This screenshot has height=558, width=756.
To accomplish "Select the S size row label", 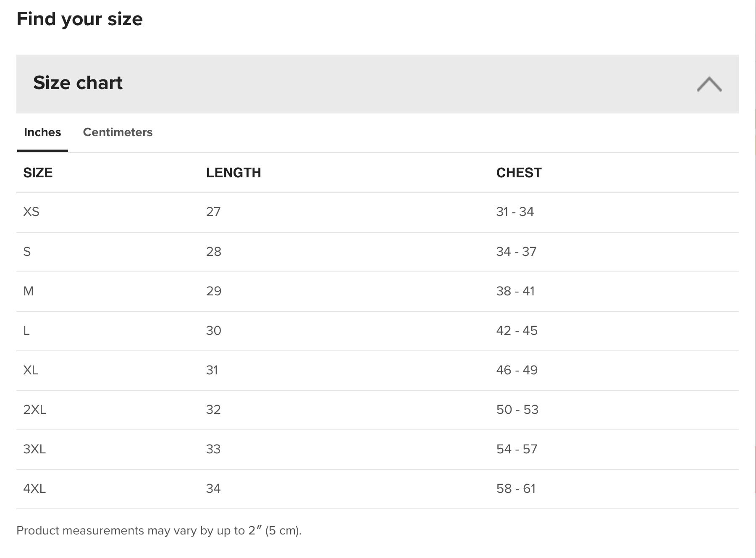I will click(x=27, y=252).
